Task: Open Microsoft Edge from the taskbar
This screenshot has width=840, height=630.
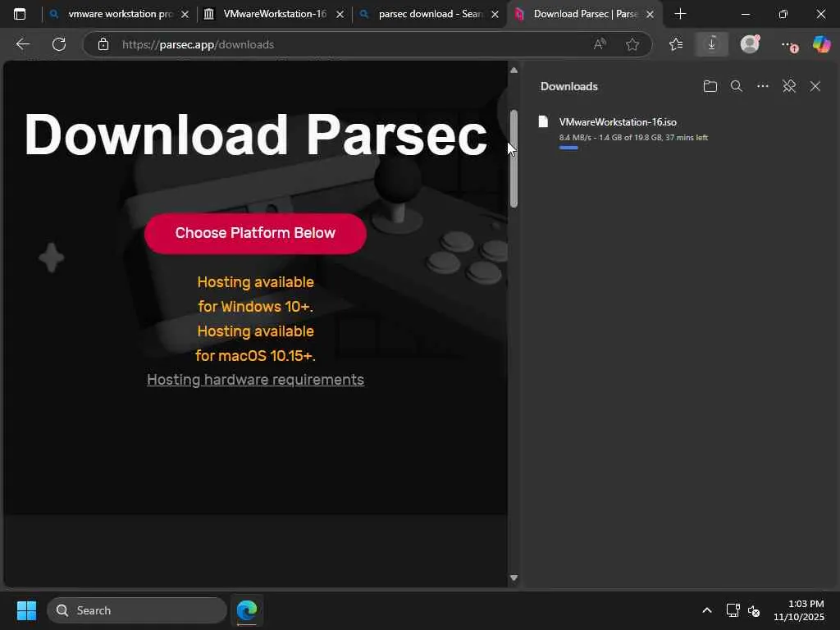Action: pyautogui.click(x=247, y=610)
